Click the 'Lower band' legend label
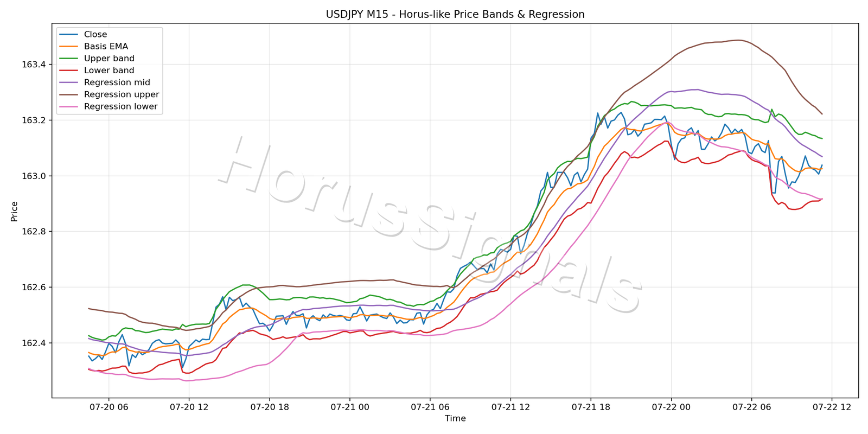Viewport: 868px width, 434px height. point(109,71)
